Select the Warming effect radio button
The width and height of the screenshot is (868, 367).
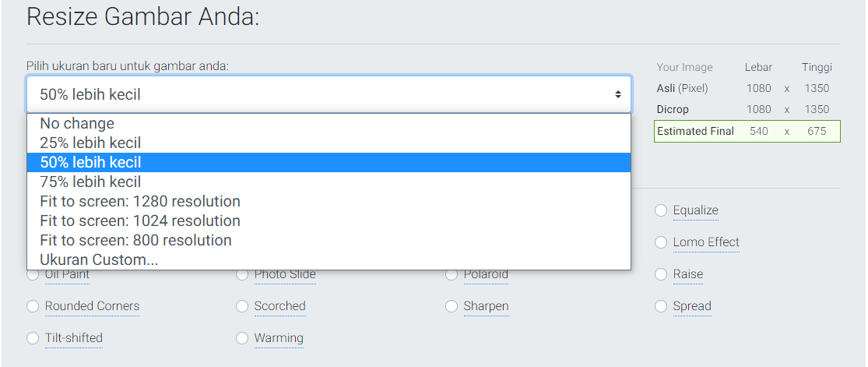[242, 338]
